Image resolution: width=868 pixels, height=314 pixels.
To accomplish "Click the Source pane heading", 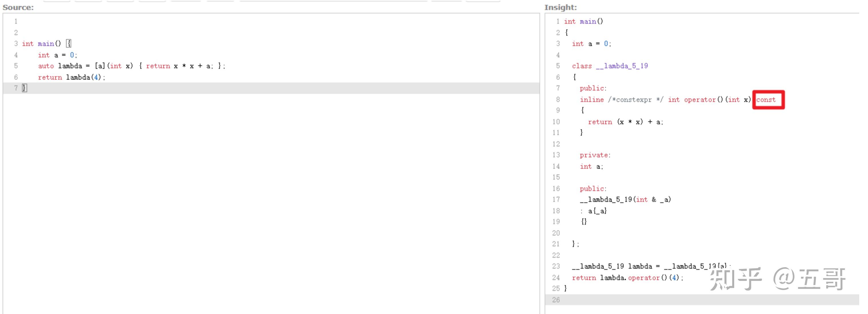I will click(18, 7).
